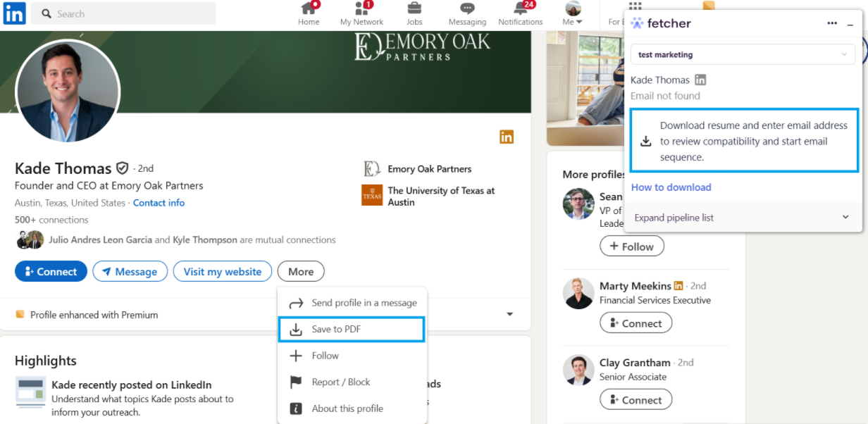Open the How to download link
The width and height of the screenshot is (868, 424).
point(671,187)
